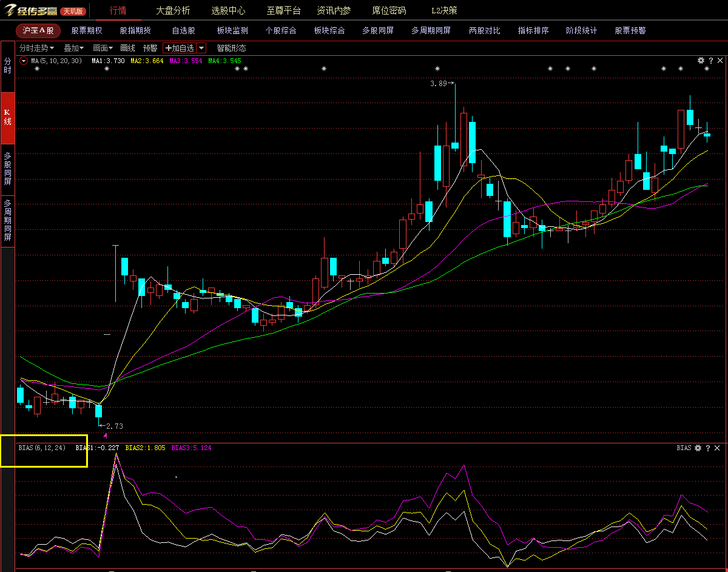This screenshot has height=572, width=728.
Task: Expand the 分时走势 dropdown
Action: tap(36, 48)
